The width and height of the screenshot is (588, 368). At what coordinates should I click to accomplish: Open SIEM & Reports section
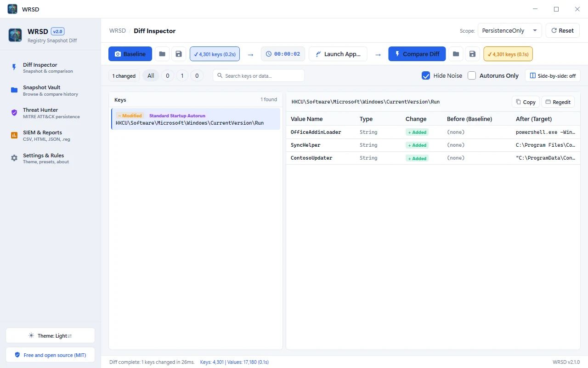tap(50, 135)
